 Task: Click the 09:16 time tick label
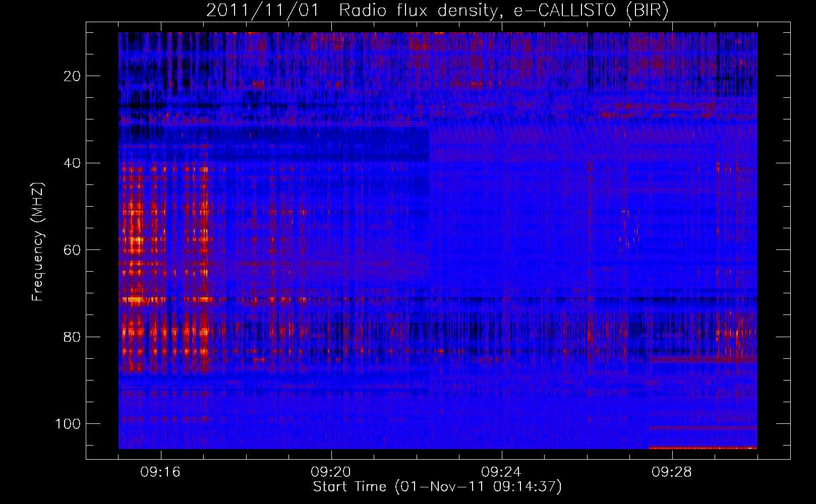coord(160,472)
